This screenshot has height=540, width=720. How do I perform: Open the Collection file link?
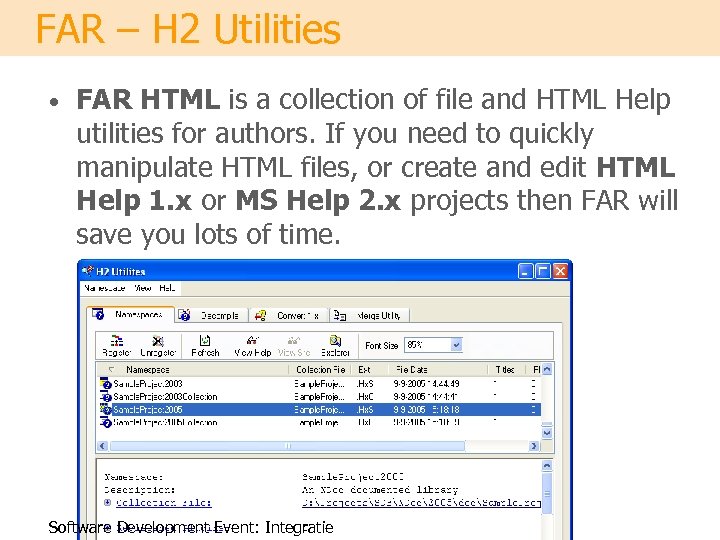(x=163, y=503)
